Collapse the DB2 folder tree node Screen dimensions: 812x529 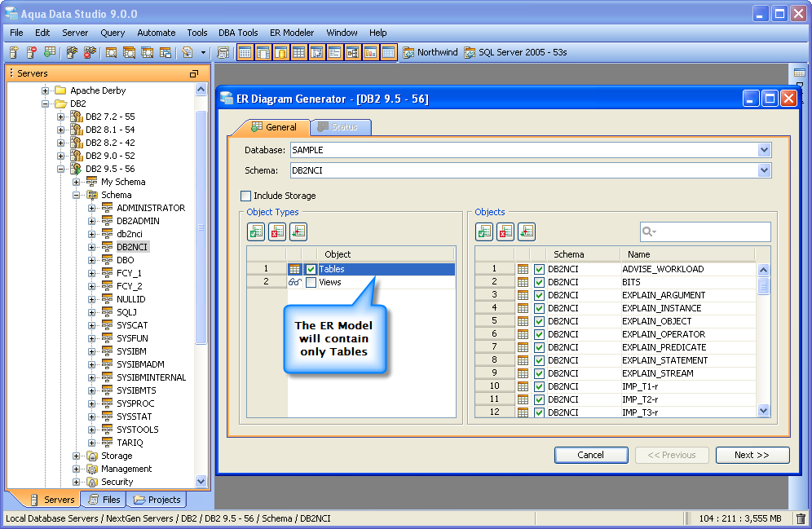click(x=45, y=104)
